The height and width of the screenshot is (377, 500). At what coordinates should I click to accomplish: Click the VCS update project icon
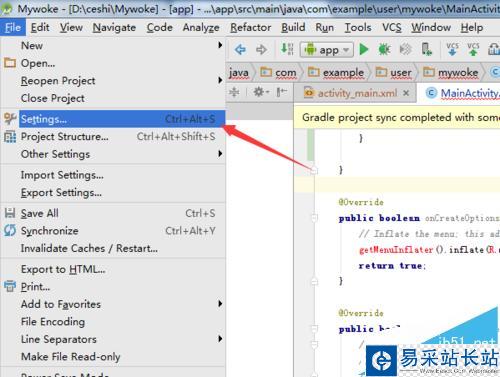tap(452, 49)
